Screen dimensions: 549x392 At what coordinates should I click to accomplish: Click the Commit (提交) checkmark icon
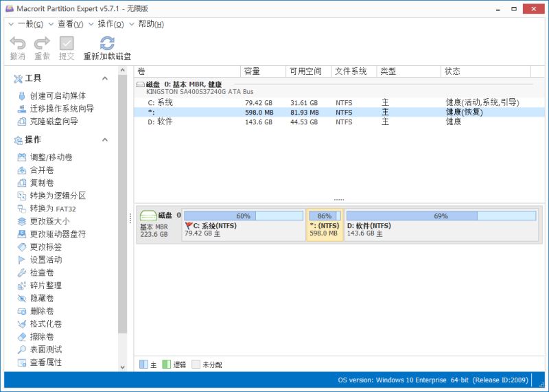(67, 44)
